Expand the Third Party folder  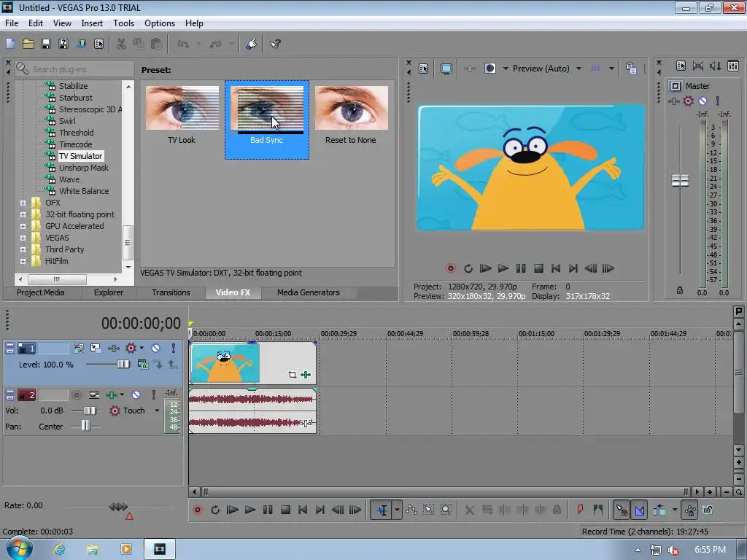pos(23,249)
